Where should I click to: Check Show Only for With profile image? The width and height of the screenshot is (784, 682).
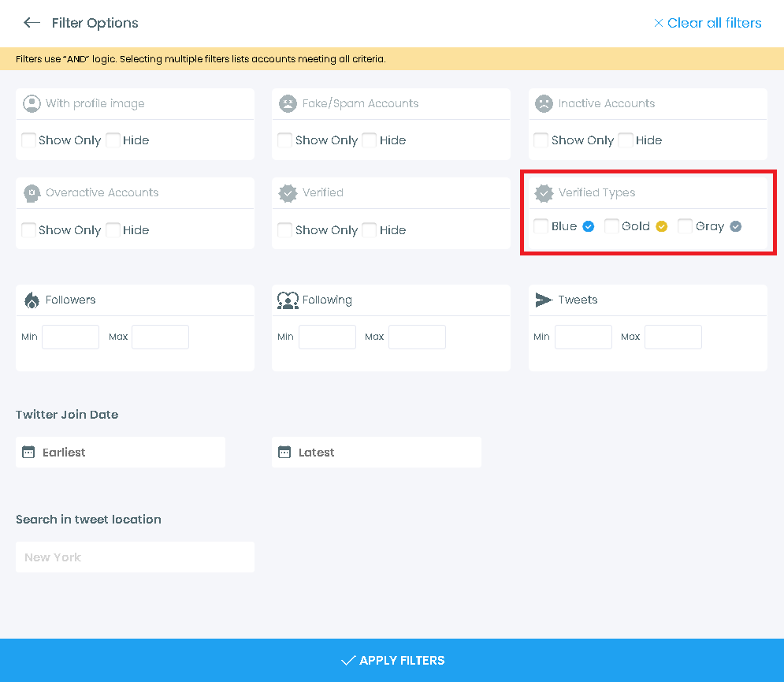28,140
